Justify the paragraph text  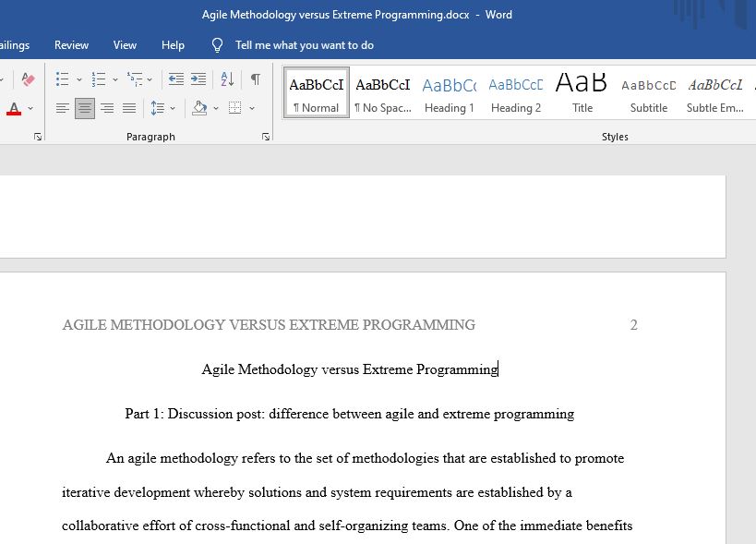[x=129, y=108]
